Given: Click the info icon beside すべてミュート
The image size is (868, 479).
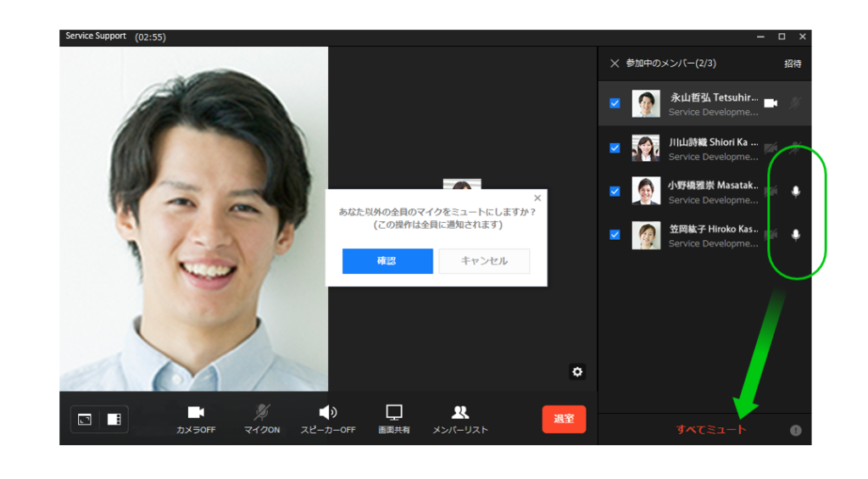Looking at the screenshot, I should point(795,430).
